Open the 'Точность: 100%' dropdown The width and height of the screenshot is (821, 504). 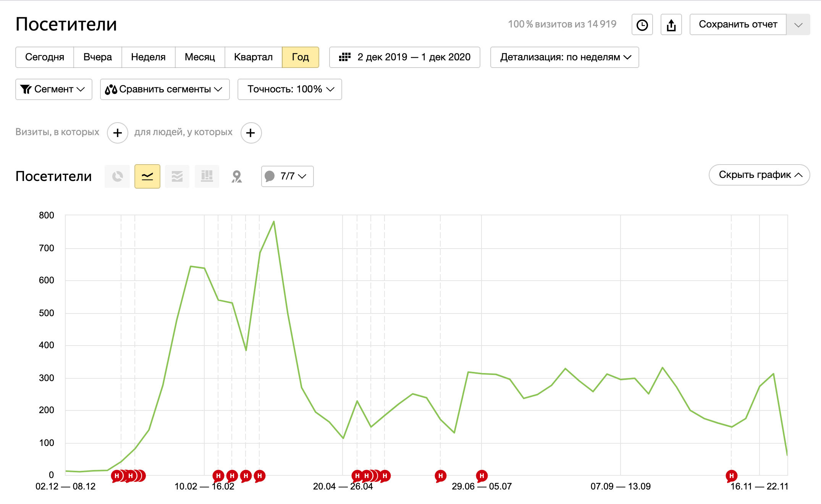289,89
